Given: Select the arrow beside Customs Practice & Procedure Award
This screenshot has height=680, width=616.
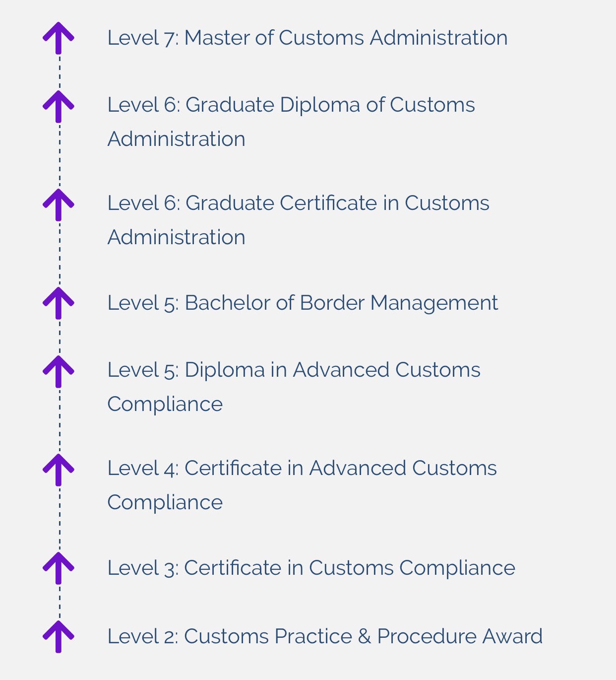Looking at the screenshot, I should pyautogui.click(x=59, y=636).
